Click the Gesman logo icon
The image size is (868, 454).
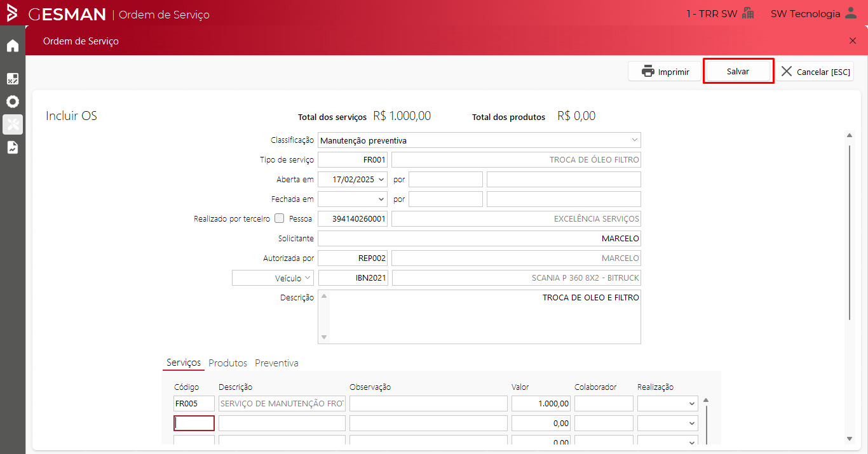(x=12, y=13)
